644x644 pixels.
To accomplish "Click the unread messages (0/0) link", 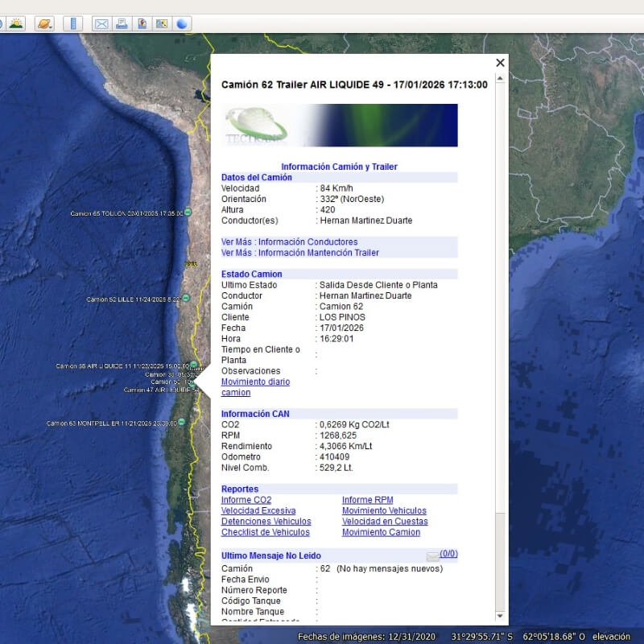I will tap(448, 554).
